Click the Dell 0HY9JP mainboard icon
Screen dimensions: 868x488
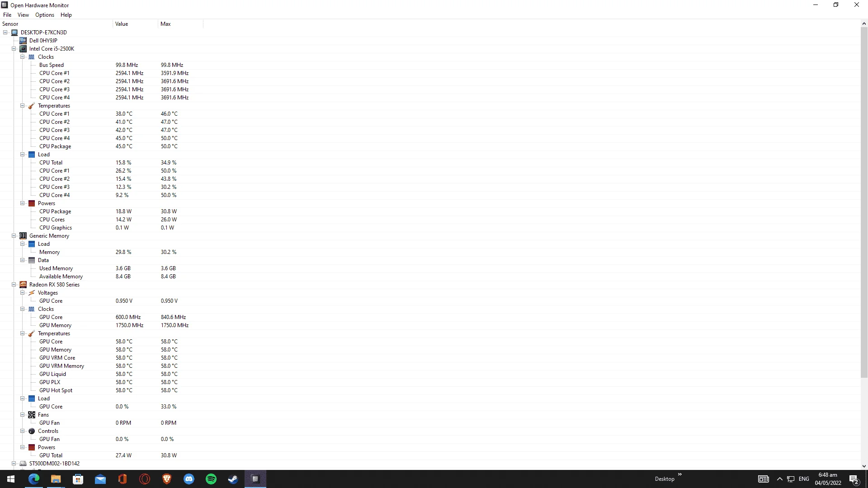click(23, 41)
